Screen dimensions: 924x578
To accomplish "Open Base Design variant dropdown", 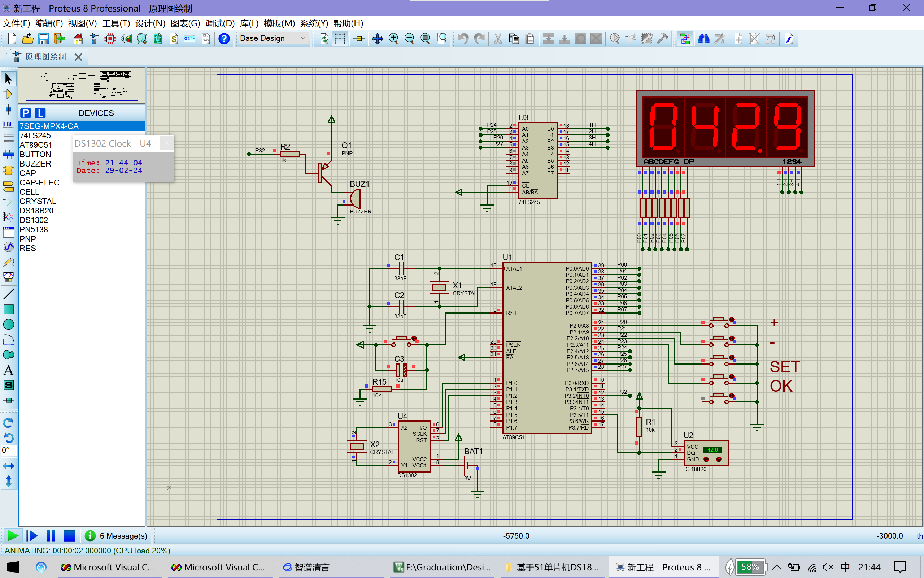I will (x=273, y=38).
